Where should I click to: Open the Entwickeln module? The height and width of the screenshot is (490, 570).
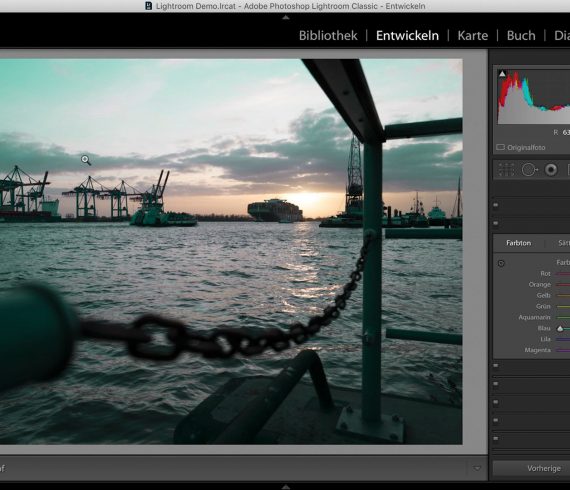pyautogui.click(x=407, y=36)
